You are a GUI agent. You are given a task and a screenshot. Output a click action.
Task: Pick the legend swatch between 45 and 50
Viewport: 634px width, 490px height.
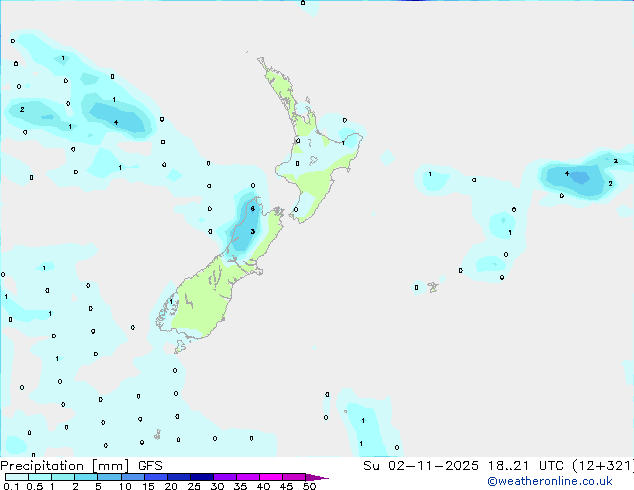(294, 477)
